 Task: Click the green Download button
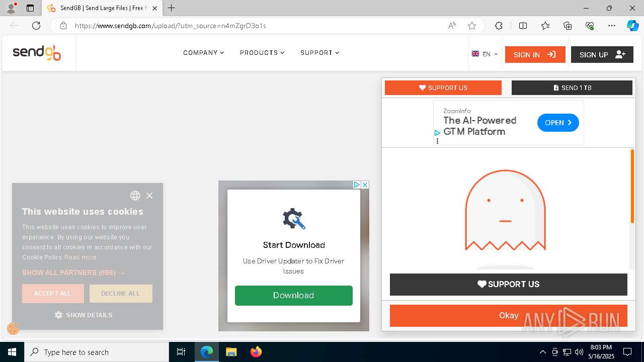[294, 296]
